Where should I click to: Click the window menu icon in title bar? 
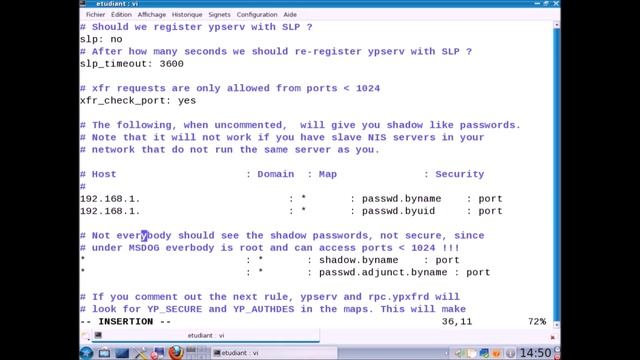pos(83,3)
